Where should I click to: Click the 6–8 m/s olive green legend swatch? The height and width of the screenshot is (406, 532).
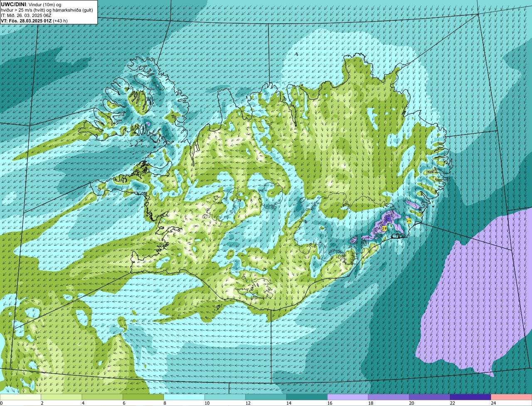(x=143, y=397)
